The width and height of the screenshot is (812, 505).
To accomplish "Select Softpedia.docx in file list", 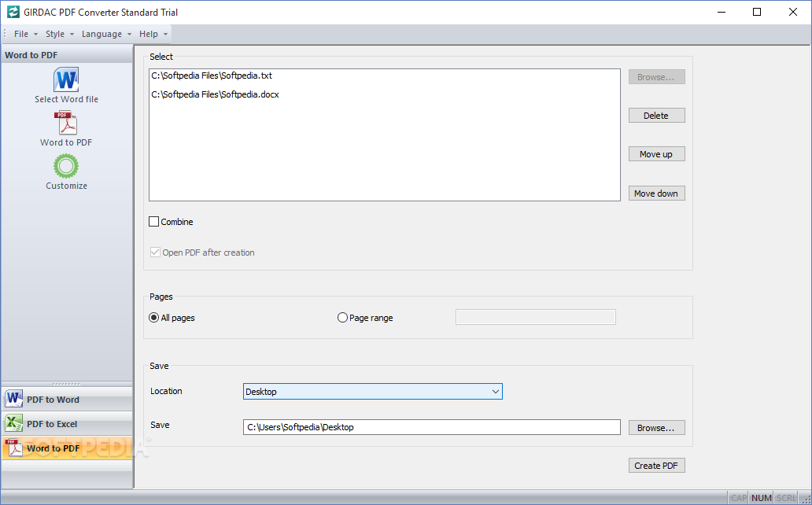I will (x=216, y=94).
